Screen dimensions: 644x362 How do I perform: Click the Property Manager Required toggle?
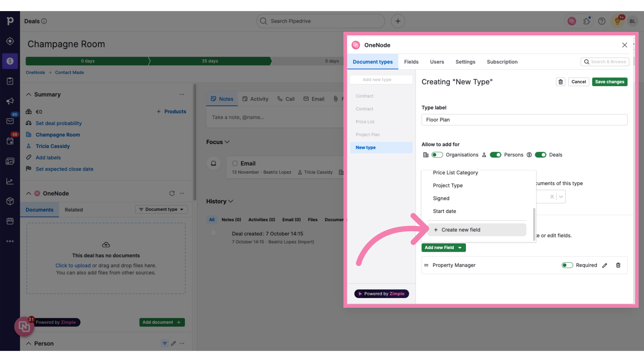[567, 265]
